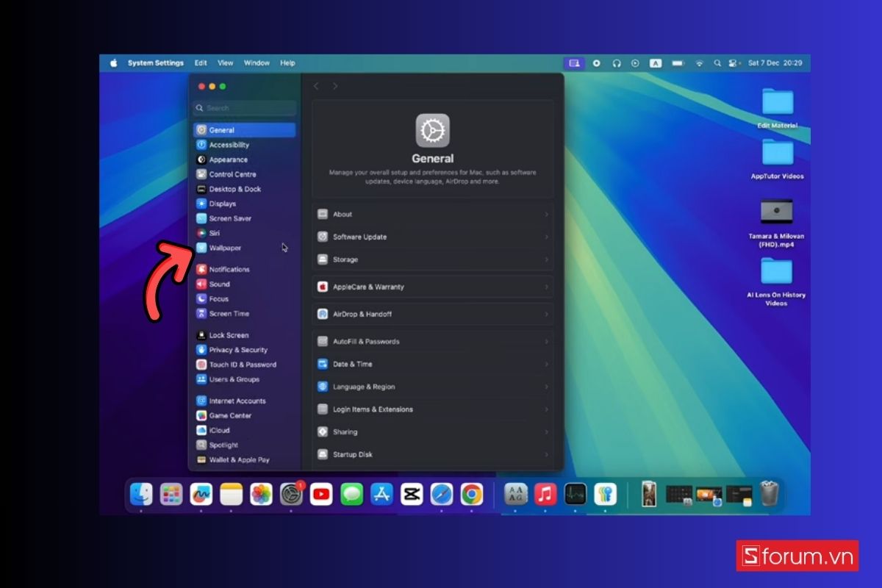Image resolution: width=882 pixels, height=588 pixels.
Task: Open Language & Region row
Action: pos(433,387)
